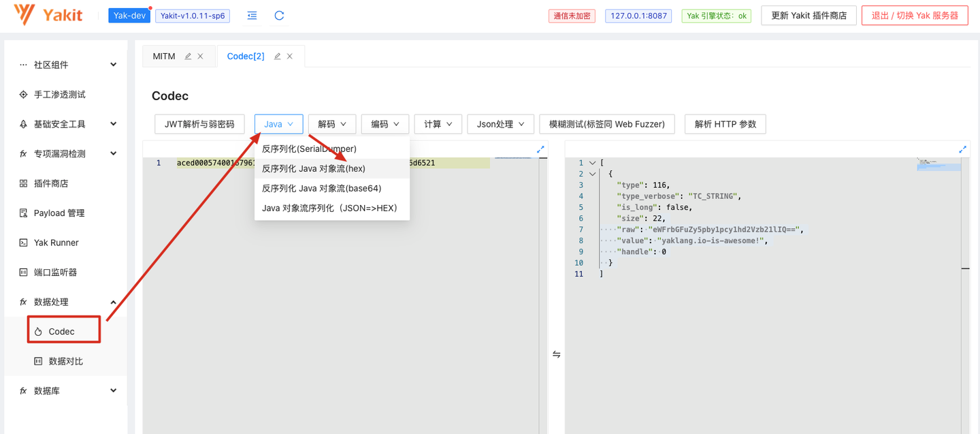Collapse the sidebar menu icon
980x434 pixels.
[252, 16]
